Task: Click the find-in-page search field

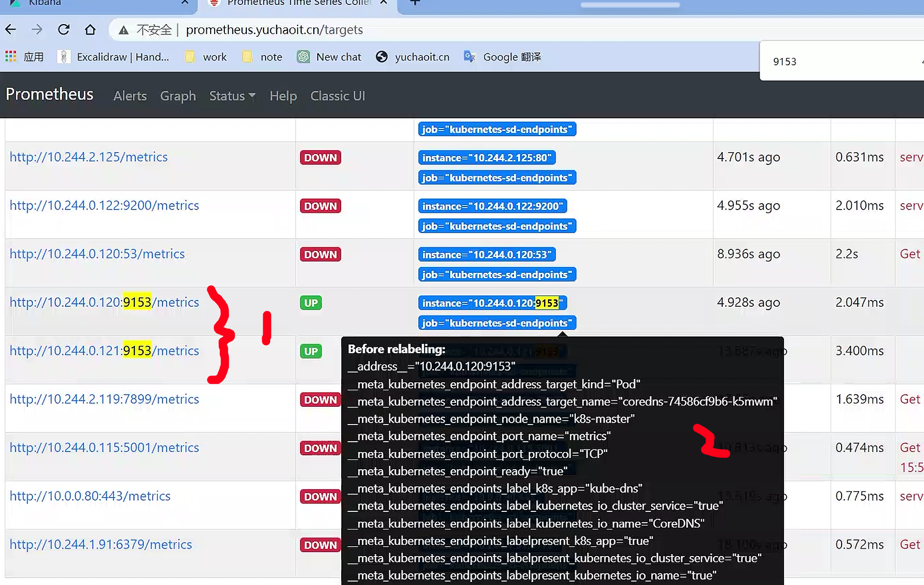Action: [835, 62]
